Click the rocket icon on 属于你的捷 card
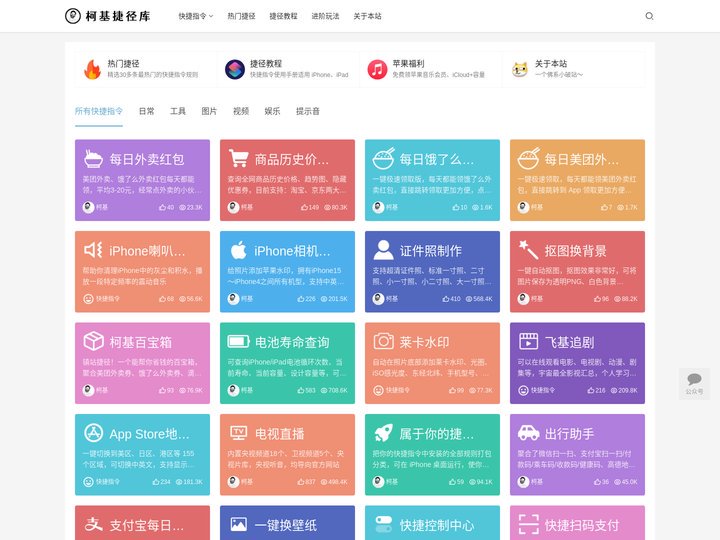 pyautogui.click(x=383, y=433)
